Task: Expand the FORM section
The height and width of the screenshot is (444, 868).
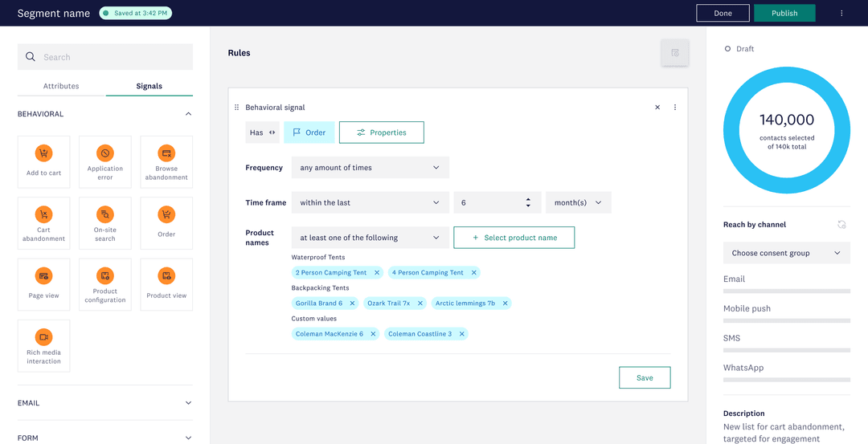Action: 188,438
